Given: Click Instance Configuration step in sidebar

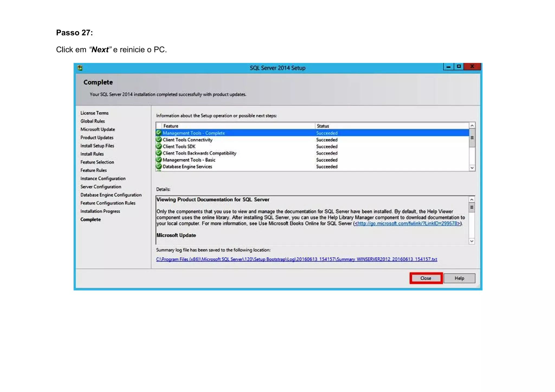Looking at the screenshot, I should [103, 178].
